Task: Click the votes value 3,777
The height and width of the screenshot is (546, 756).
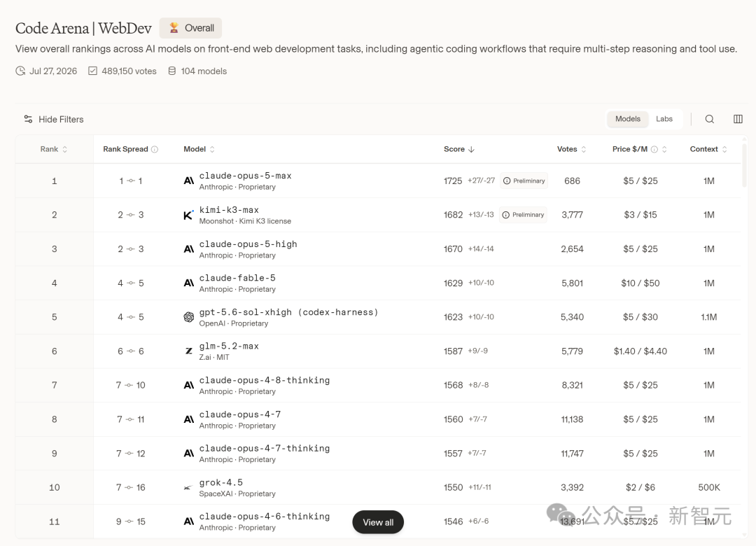Action: click(573, 215)
